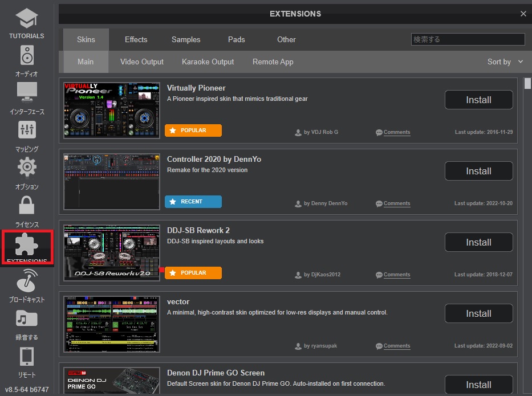This screenshot has width=532, height=396.
Task: Click the comment bubble icon for vector skin
Action: [x=379, y=346]
